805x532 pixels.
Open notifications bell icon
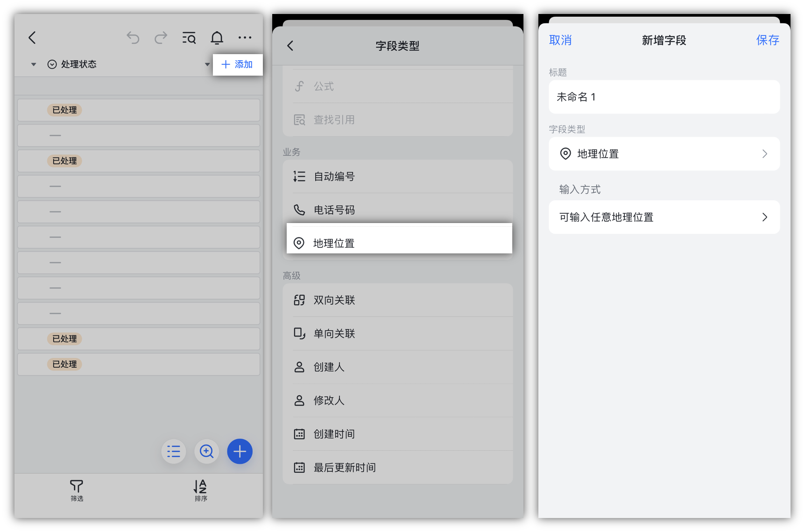(x=217, y=38)
